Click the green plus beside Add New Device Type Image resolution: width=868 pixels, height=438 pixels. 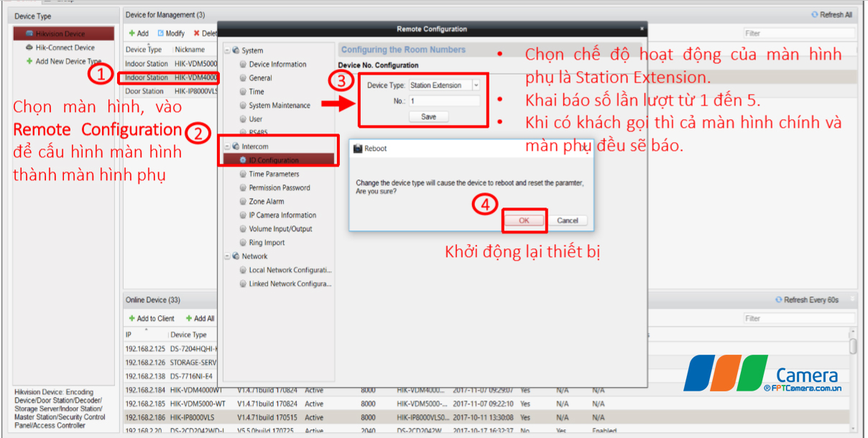29,61
